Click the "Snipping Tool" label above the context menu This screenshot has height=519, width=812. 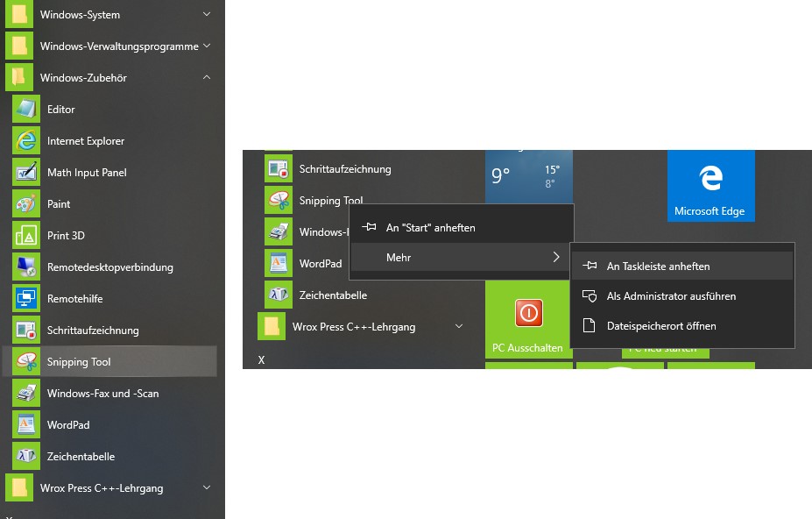pyautogui.click(x=331, y=201)
